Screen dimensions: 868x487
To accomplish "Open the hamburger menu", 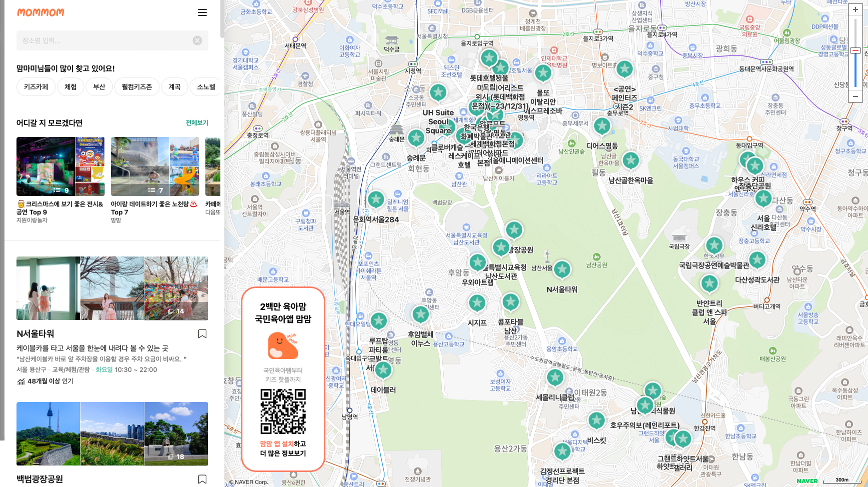I will click(x=202, y=12).
